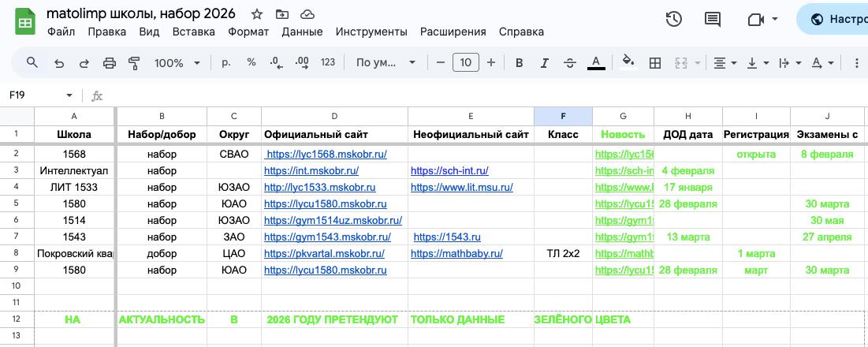868x347 pixels.
Task: Toggle strikethrough formatting
Action: tap(570, 63)
